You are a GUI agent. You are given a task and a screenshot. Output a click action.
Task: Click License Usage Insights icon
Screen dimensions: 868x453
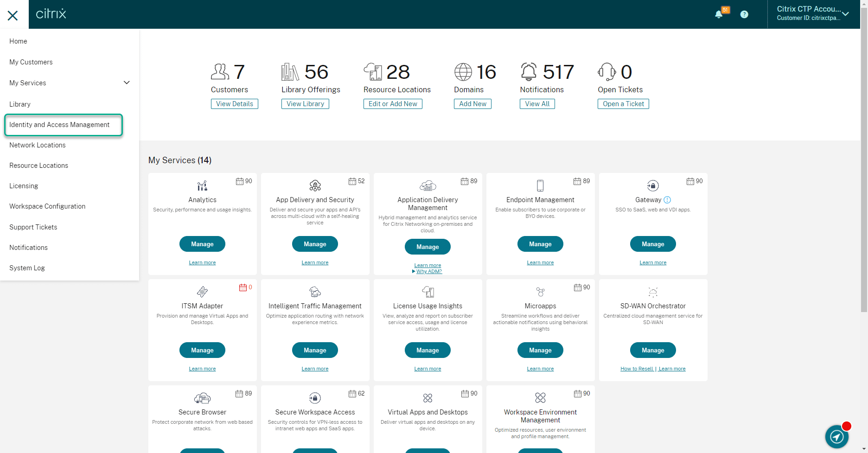(x=428, y=292)
